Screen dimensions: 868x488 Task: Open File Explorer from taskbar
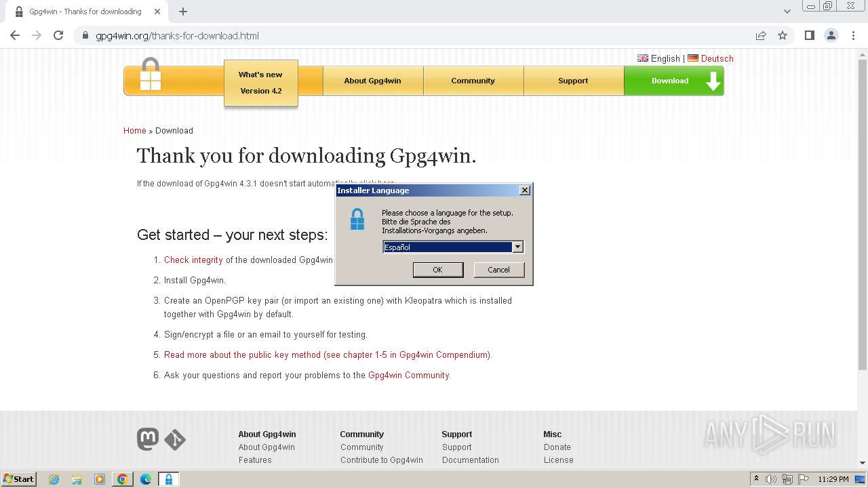click(77, 479)
